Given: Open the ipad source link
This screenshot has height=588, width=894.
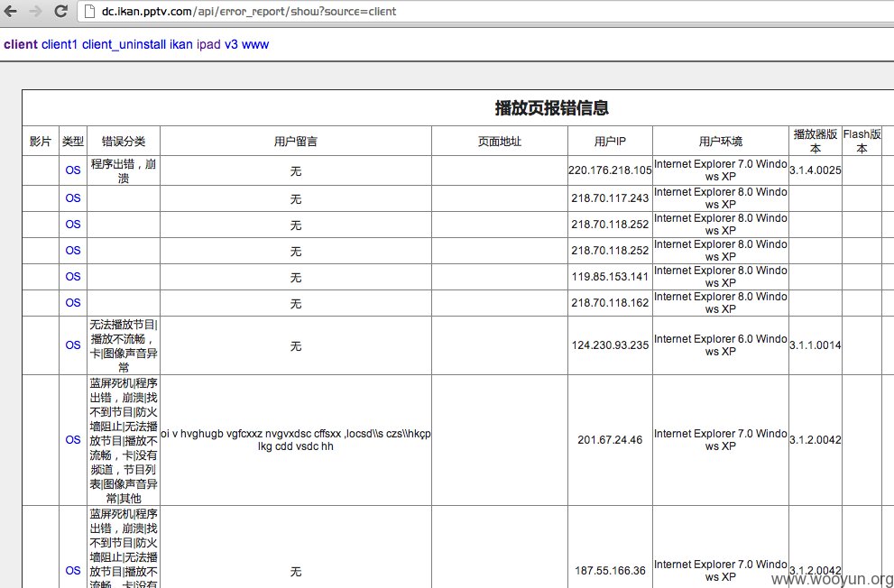Looking at the screenshot, I should click(208, 44).
